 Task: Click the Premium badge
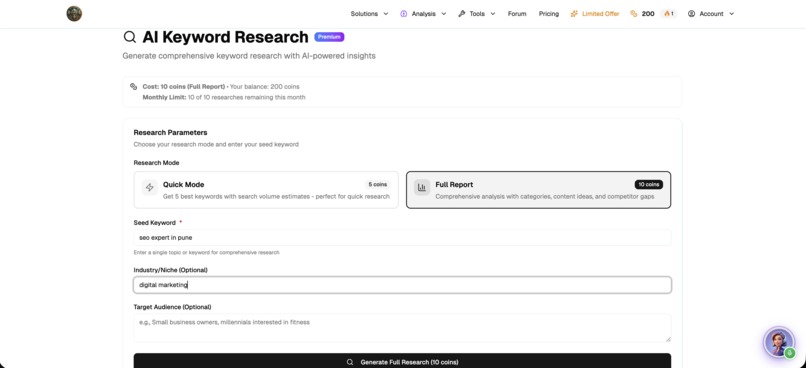[x=329, y=37]
